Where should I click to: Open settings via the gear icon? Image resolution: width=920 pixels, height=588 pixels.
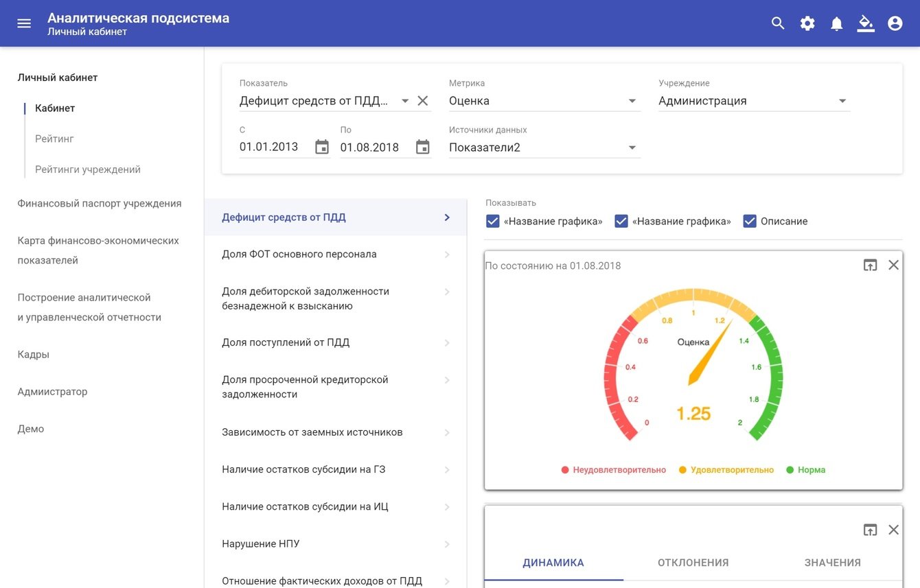tap(807, 23)
